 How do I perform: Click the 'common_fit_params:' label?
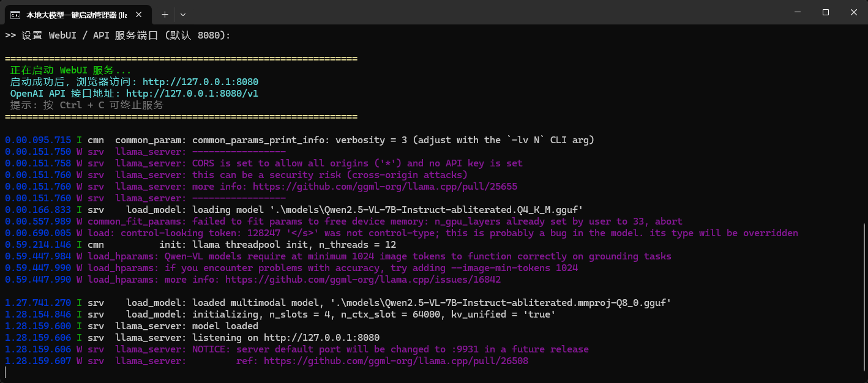[137, 221]
